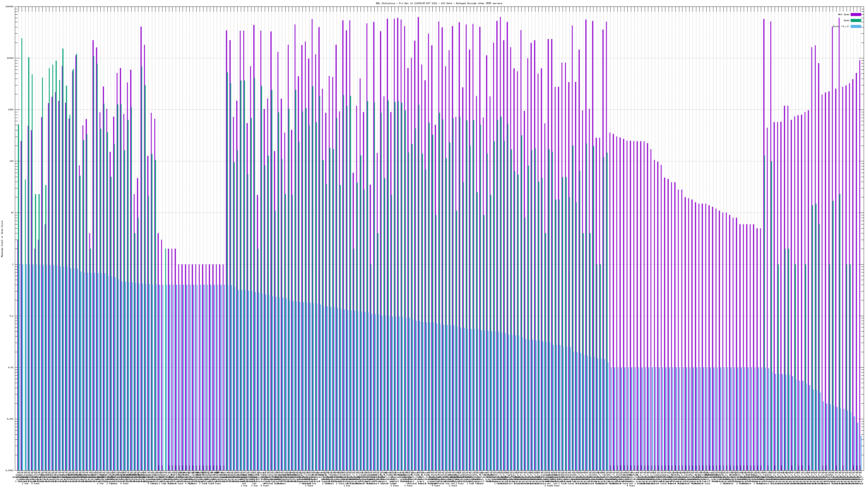Click the rotated Message Count y-axis label

tap(2, 239)
